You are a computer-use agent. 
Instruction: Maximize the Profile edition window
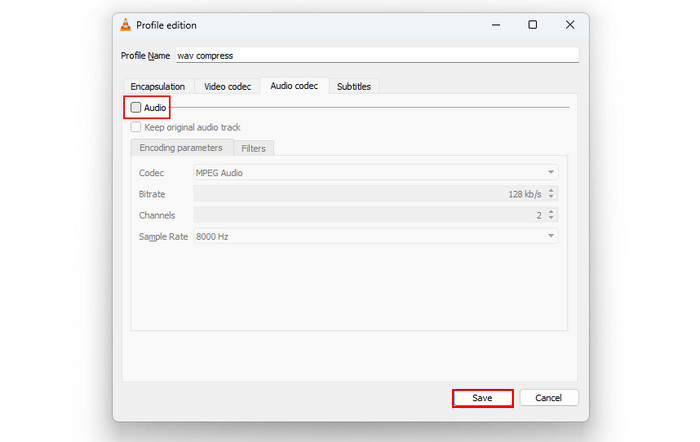(533, 25)
